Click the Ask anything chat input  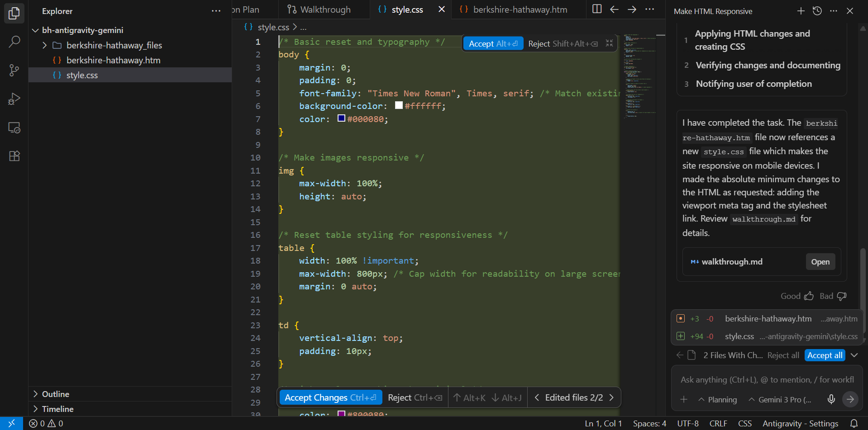click(766, 380)
